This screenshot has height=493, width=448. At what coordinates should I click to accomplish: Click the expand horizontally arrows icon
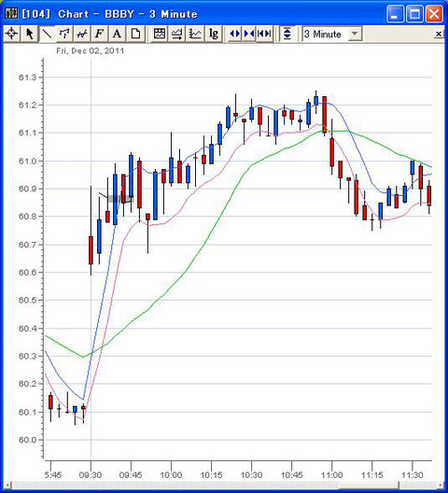[x=234, y=34]
